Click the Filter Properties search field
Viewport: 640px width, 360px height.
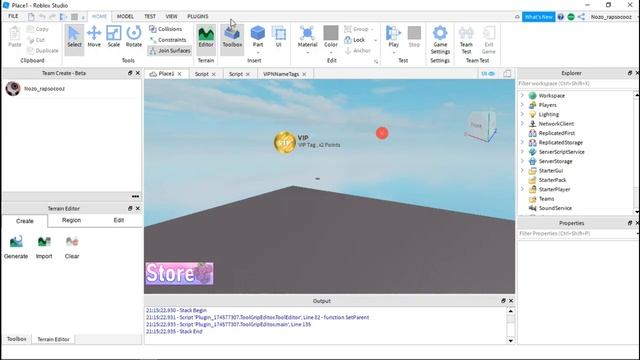pyautogui.click(x=576, y=233)
